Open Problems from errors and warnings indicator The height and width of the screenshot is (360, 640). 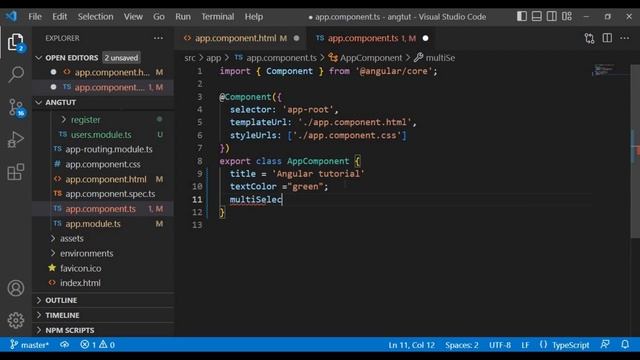pyautogui.click(x=98, y=345)
